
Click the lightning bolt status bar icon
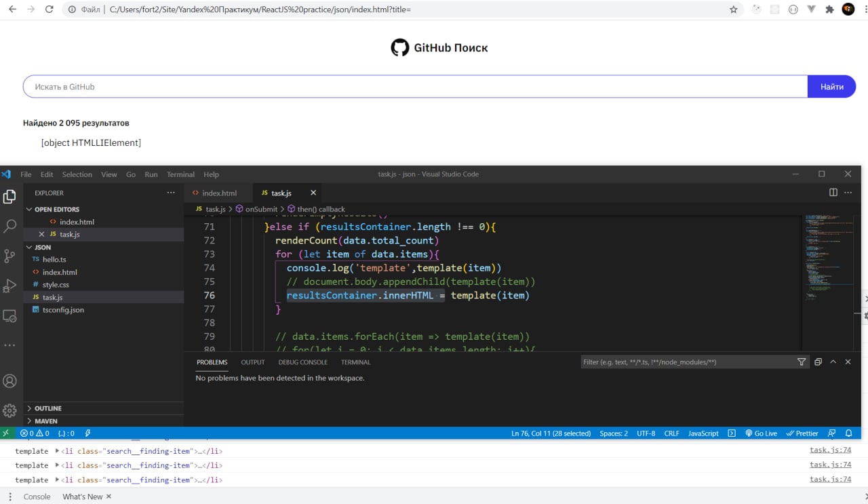[87, 433]
